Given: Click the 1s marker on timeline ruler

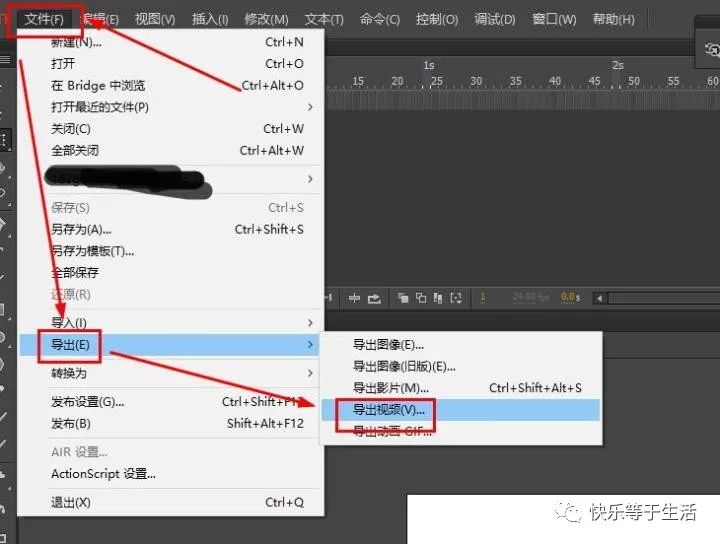Looking at the screenshot, I should click(429, 65).
